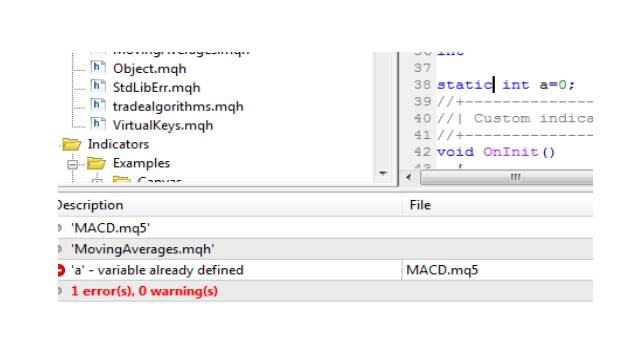Select the Indicators folder icon

click(72, 144)
